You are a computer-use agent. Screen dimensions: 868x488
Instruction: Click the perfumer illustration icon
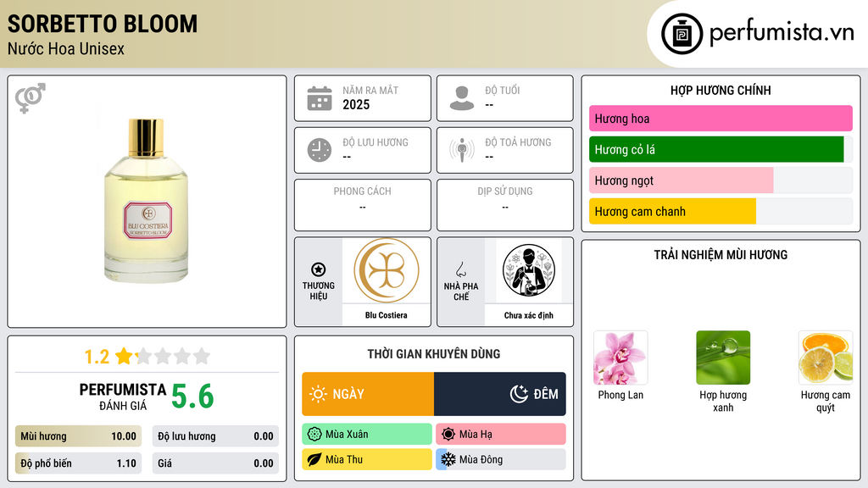[x=529, y=270]
